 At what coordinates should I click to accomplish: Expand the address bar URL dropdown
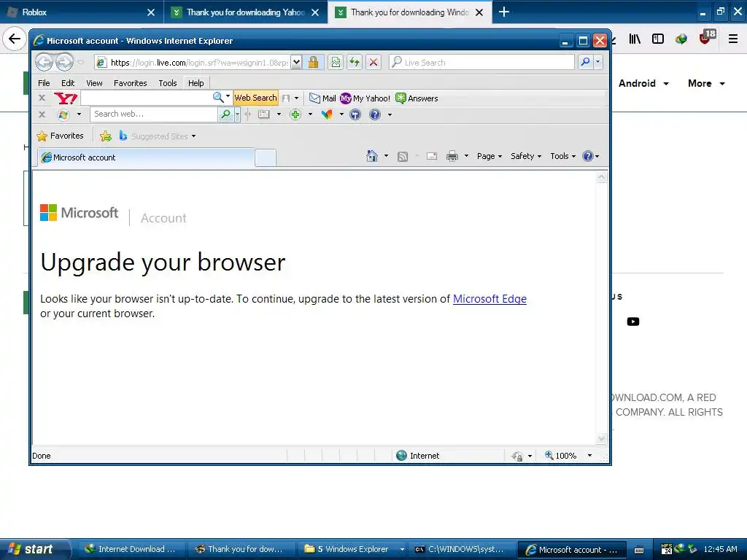[296, 62]
